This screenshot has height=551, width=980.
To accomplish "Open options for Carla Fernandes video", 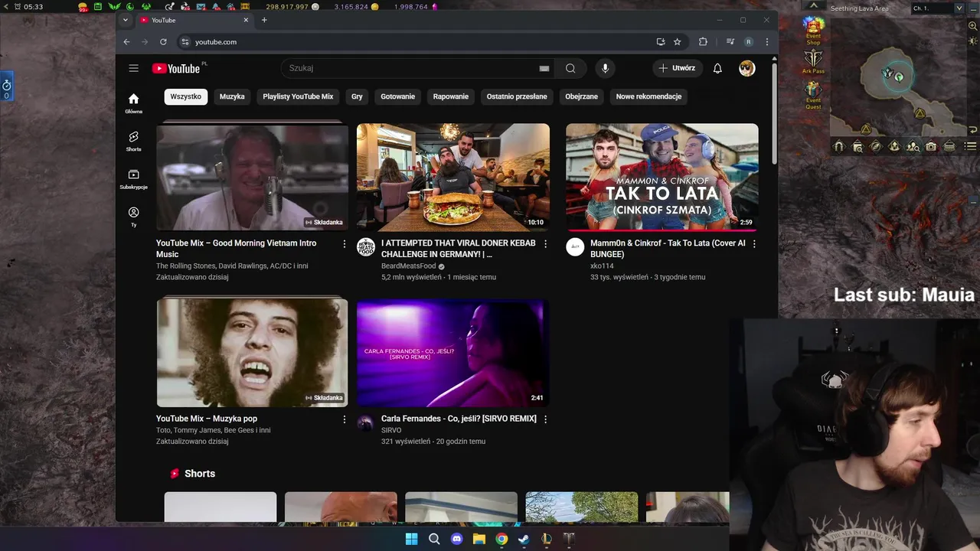I will [545, 419].
